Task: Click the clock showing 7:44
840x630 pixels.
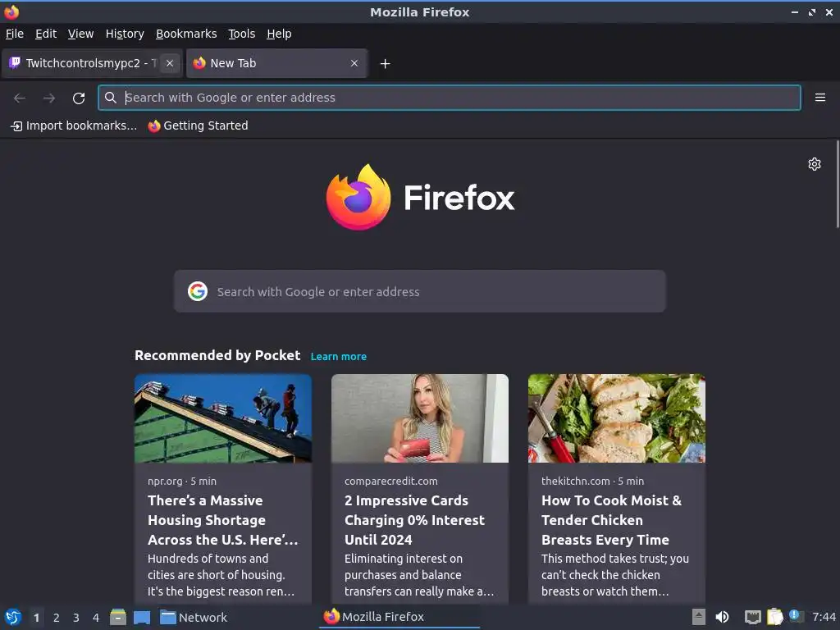Action: 824,617
